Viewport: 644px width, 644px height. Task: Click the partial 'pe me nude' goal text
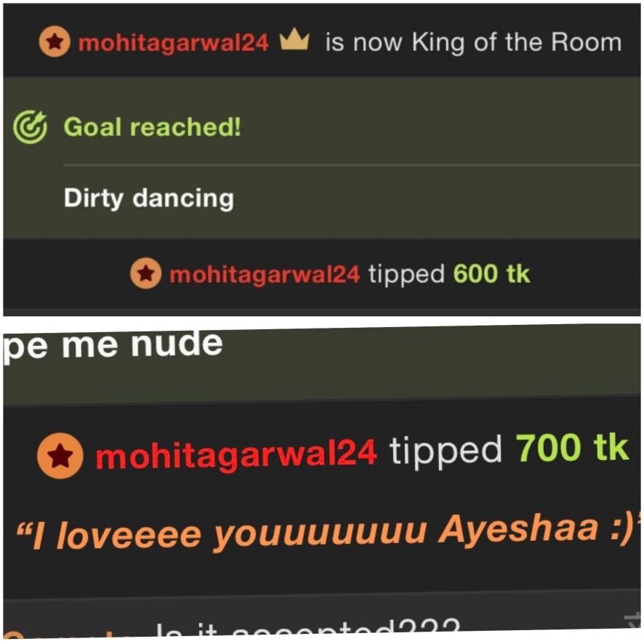[x=113, y=345]
